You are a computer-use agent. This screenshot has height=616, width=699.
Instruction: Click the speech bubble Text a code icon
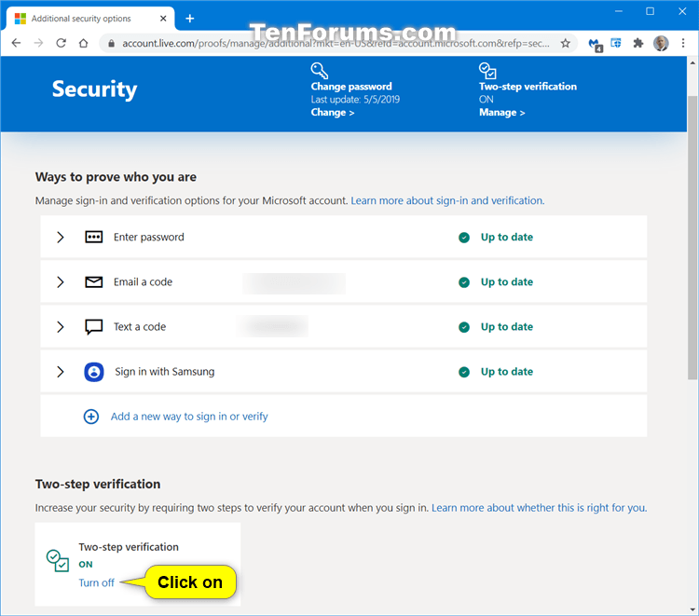pyautogui.click(x=93, y=327)
